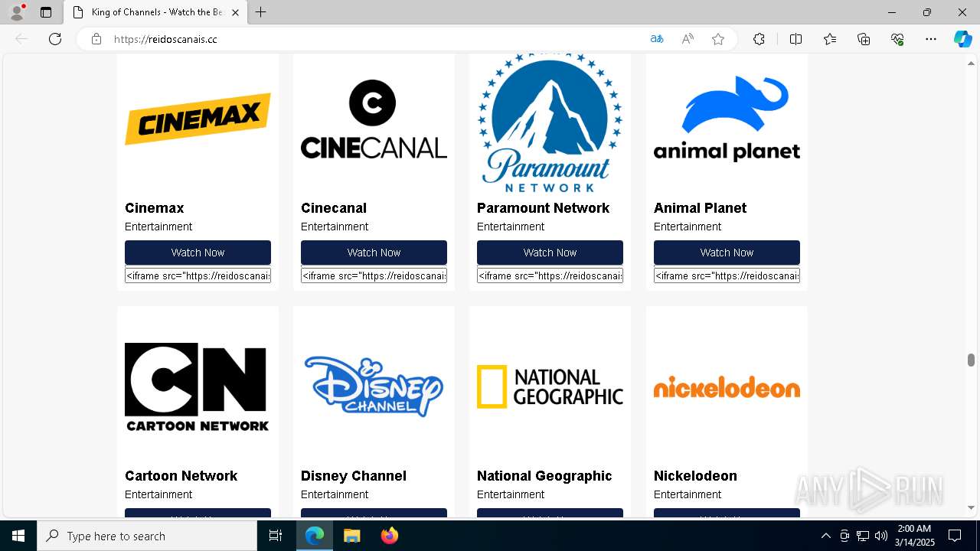The image size is (980, 551).
Task: Open browser extensions icon
Action: coord(759,39)
